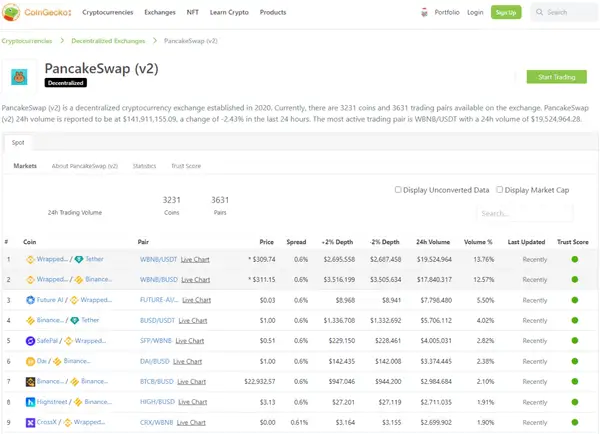Click the Binance Bitcoin icon in row 7
This screenshot has height=434, width=600.
pyautogui.click(x=30, y=382)
